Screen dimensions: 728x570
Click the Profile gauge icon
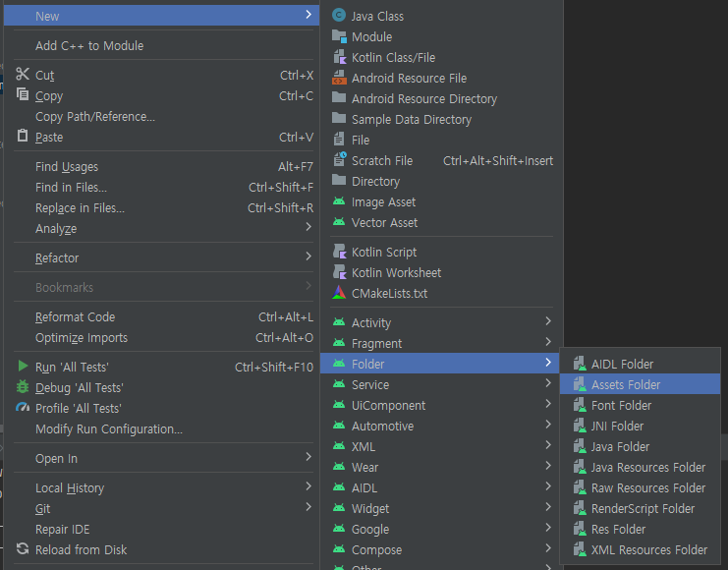click(x=23, y=408)
